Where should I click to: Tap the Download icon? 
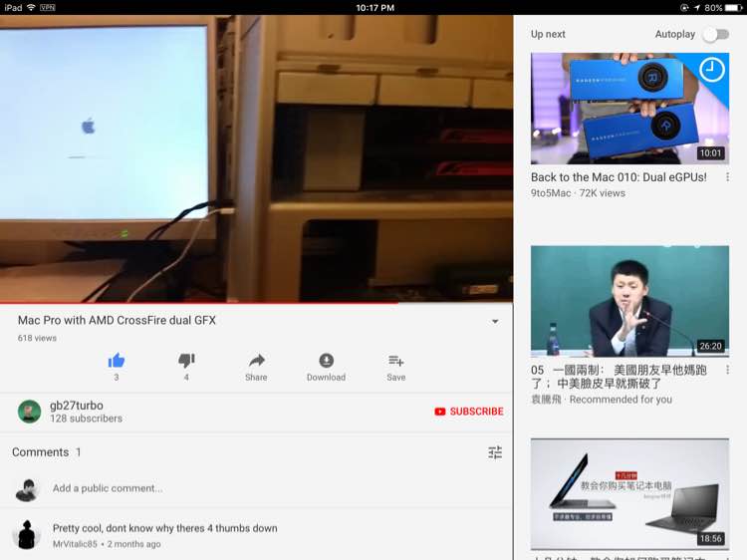click(x=327, y=361)
